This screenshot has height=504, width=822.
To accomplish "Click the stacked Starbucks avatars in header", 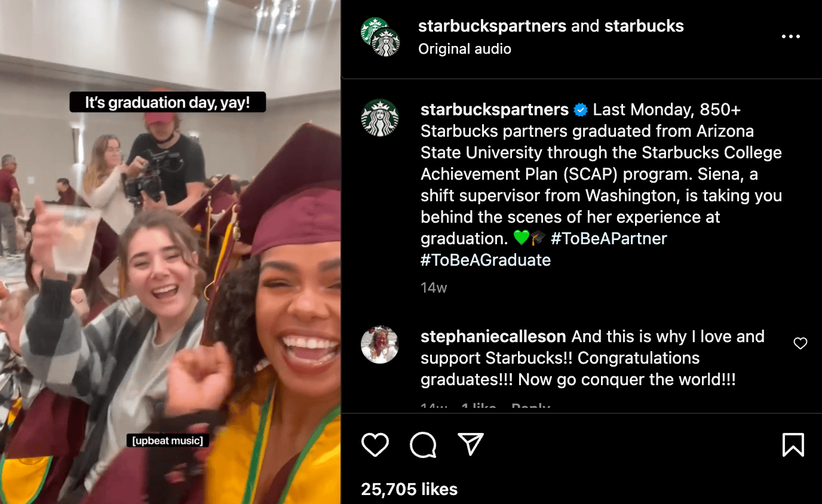I will pyautogui.click(x=381, y=37).
